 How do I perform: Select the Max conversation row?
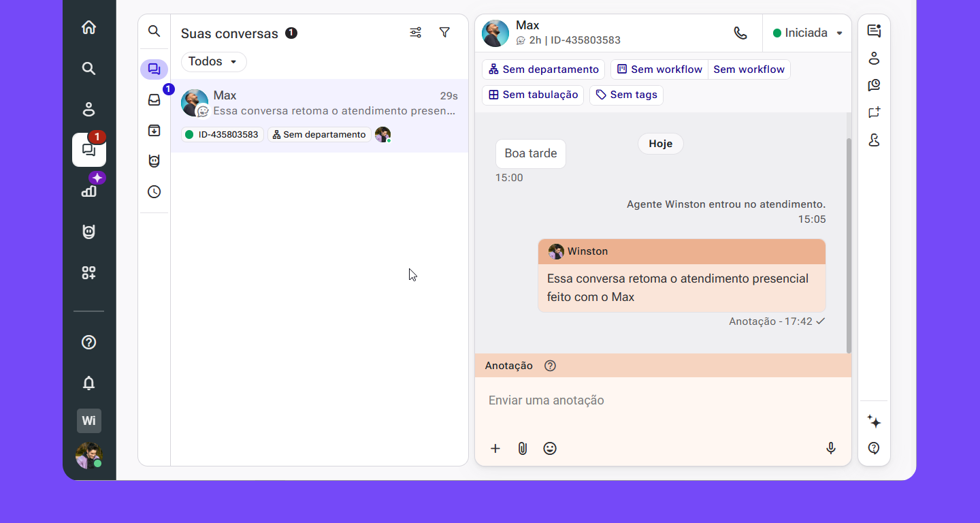pyautogui.click(x=319, y=115)
